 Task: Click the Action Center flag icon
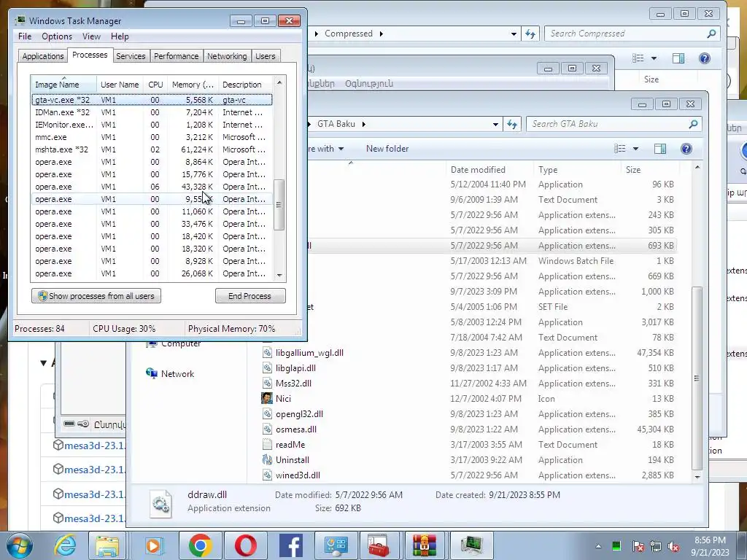pos(638,546)
